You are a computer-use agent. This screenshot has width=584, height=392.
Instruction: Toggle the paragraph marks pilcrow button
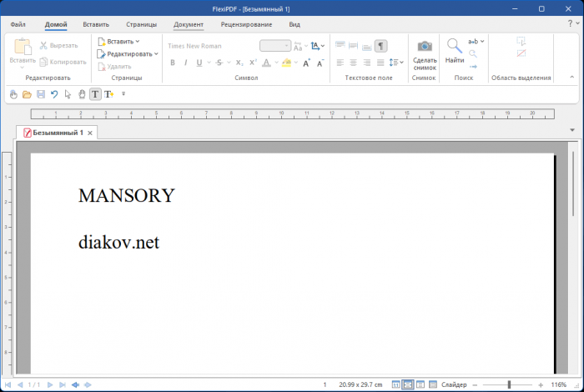[x=380, y=46]
